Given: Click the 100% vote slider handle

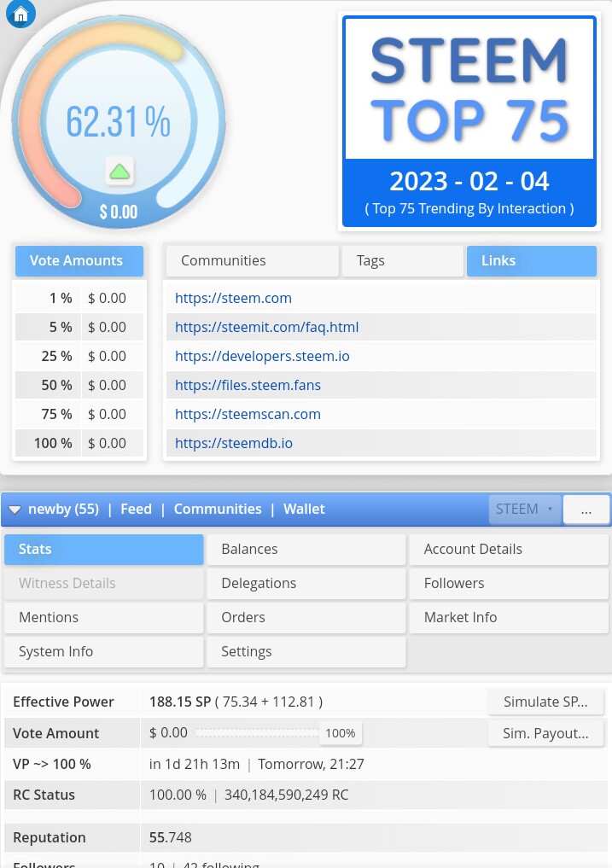Looking at the screenshot, I should pos(340,733).
